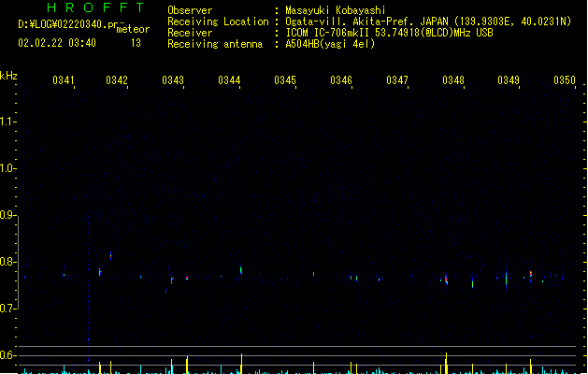Image resolution: width=588 pixels, height=374 pixels.
Task: Click the 0348 time marker
Action: [453, 80]
